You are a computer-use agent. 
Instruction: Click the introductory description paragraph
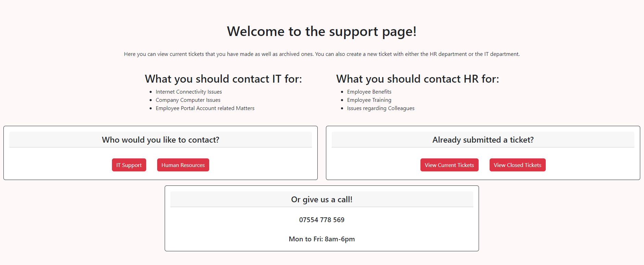(x=321, y=54)
